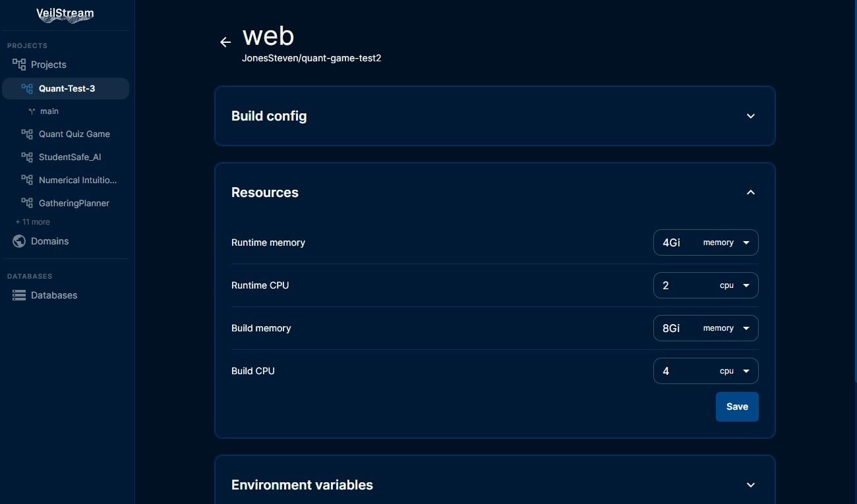
Task: Open the Runtime memory unit dropdown
Action: coord(746,242)
